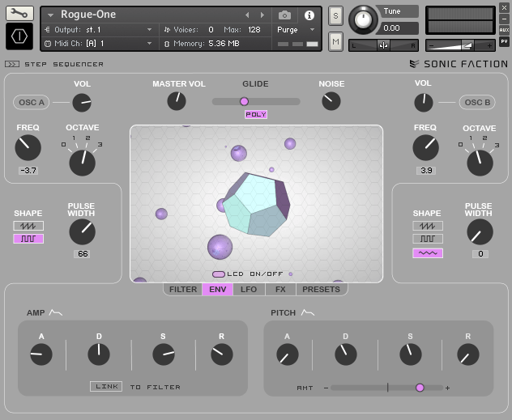512x420 pixels.
Task: Switch to FX tab
Action: tap(280, 290)
